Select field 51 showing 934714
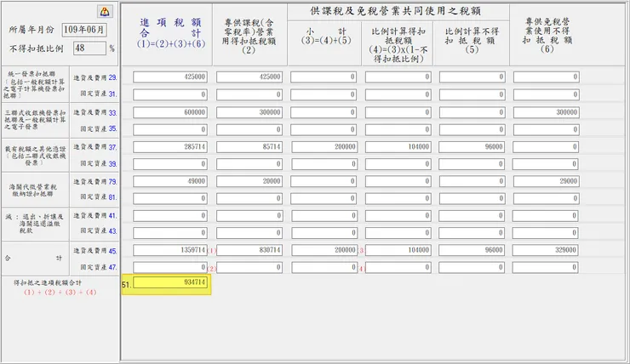This screenshot has height=364, width=630. (170, 282)
